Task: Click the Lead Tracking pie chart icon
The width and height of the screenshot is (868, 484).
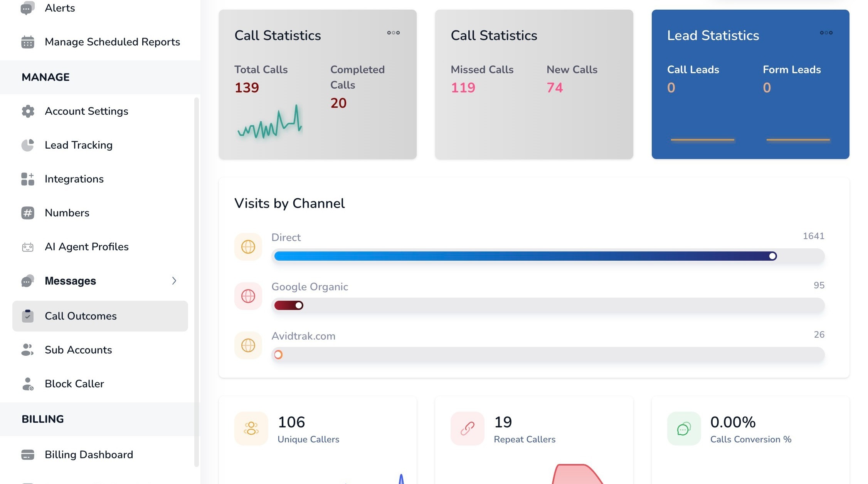Action: (27, 145)
